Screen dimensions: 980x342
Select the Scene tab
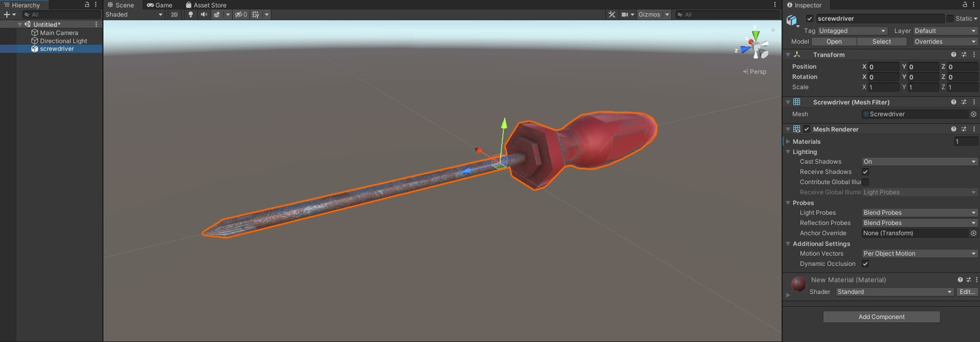(x=121, y=5)
